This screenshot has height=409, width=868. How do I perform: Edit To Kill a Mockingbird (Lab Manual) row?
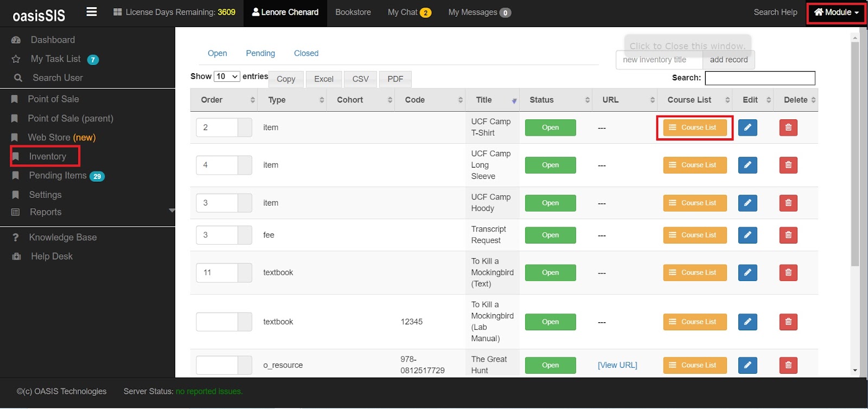click(748, 322)
